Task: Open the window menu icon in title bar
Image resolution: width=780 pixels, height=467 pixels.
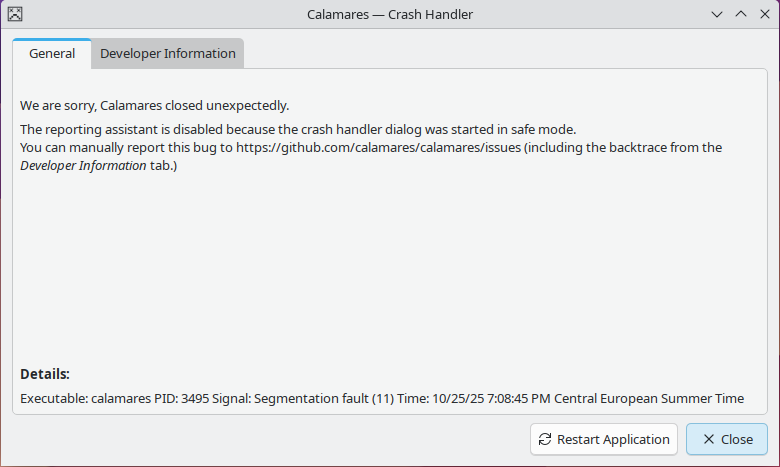Action: (x=15, y=14)
